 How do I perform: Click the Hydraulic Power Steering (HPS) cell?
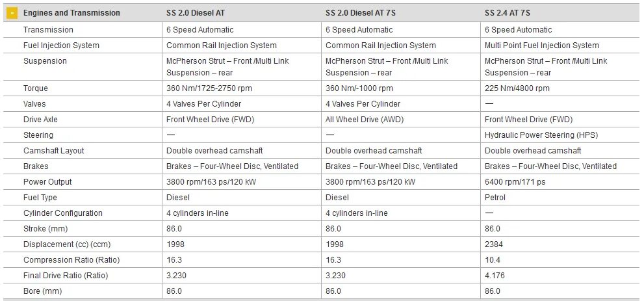point(541,135)
